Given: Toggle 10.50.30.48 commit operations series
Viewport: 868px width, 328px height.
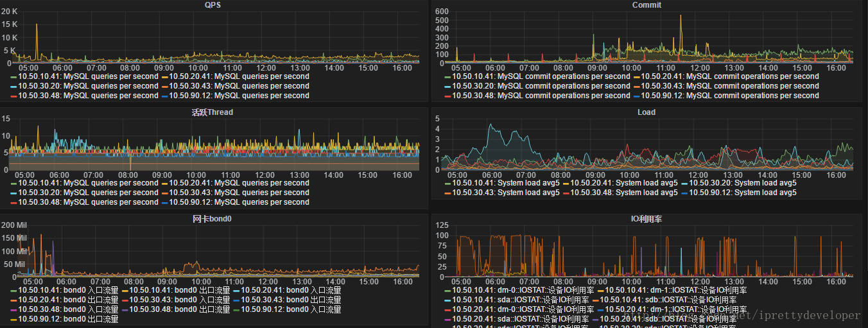Looking at the screenshot, I should (537, 95).
